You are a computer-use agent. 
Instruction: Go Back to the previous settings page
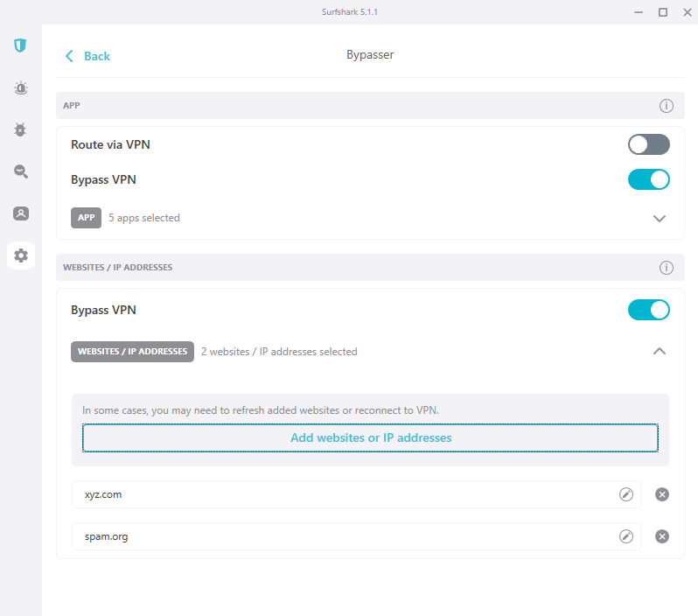[x=87, y=56]
